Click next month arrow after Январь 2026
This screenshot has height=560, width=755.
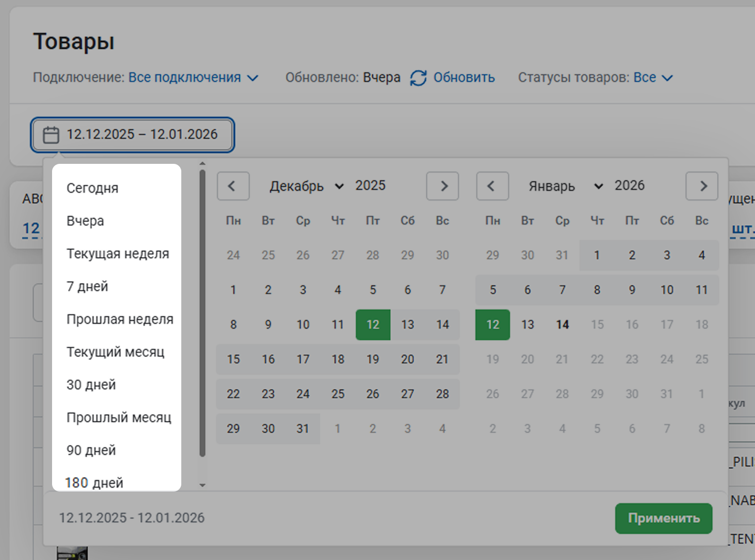click(702, 186)
